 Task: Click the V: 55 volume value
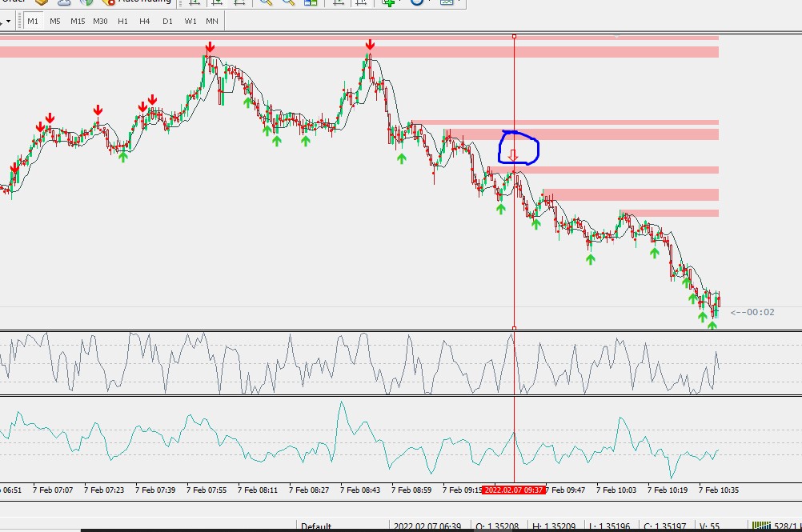(x=709, y=526)
